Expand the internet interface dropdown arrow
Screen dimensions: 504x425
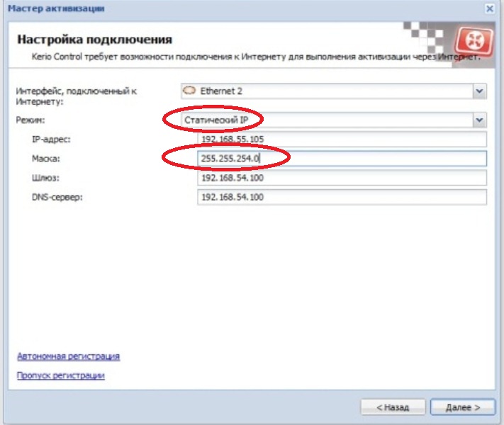[x=479, y=91]
